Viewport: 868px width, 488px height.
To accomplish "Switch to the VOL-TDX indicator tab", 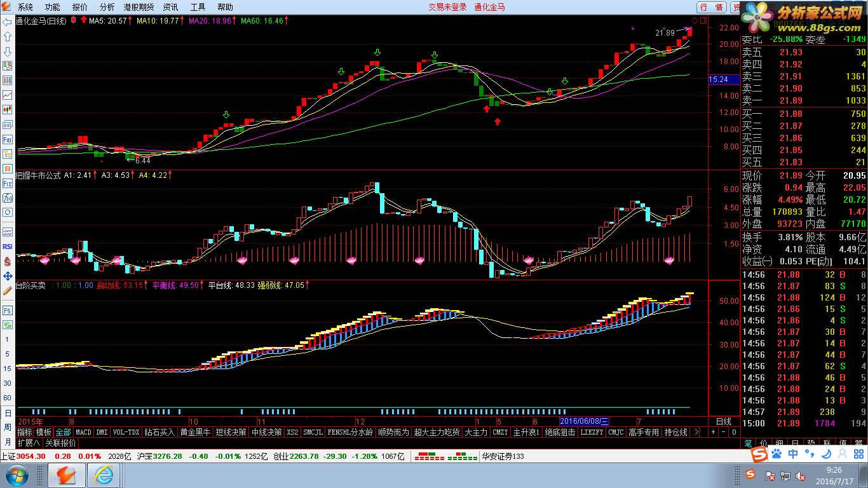I will click(126, 432).
